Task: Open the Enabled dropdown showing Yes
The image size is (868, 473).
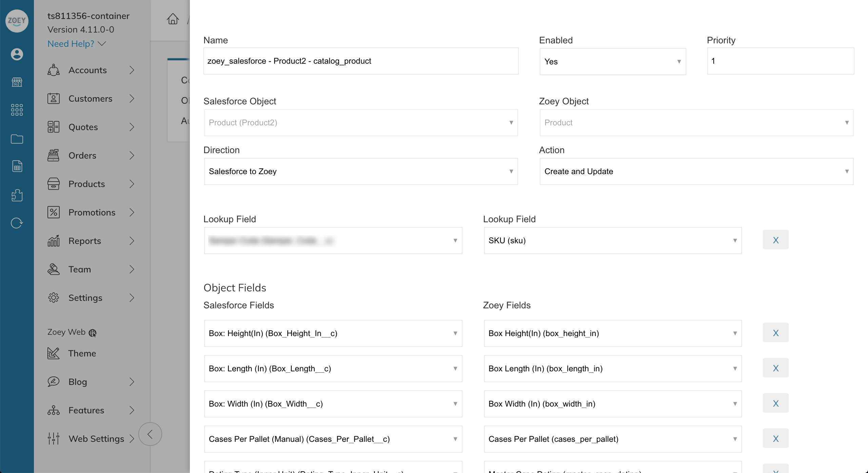Action: 613,62
